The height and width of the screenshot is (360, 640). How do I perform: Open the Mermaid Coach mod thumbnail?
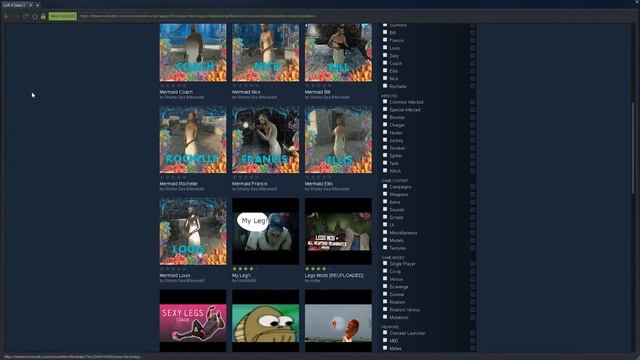pyautogui.click(x=193, y=52)
